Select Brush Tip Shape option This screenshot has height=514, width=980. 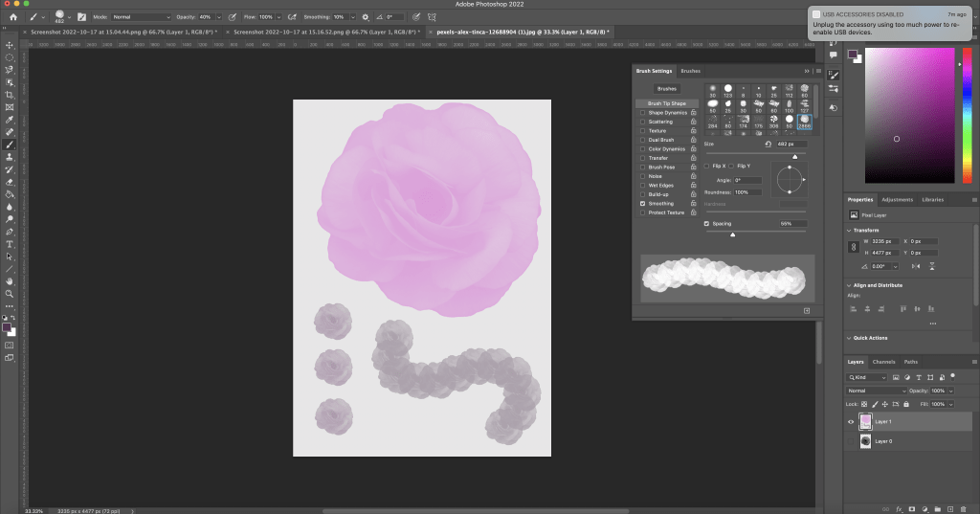coord(666,103)
